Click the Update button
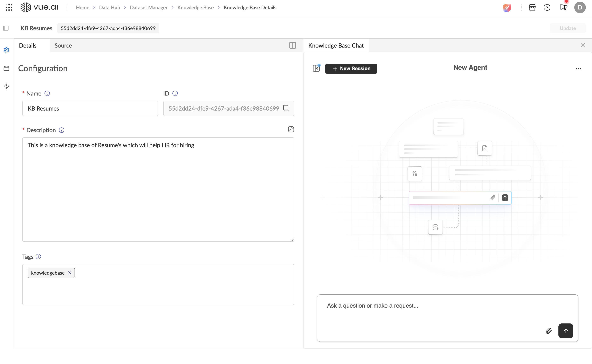The image size is (592, 364). point(568,28)
